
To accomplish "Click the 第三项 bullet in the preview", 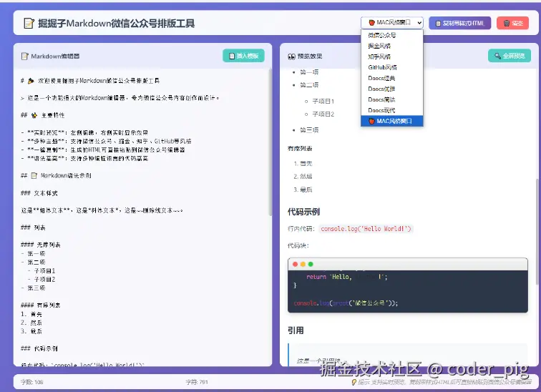I will [309, 130].
